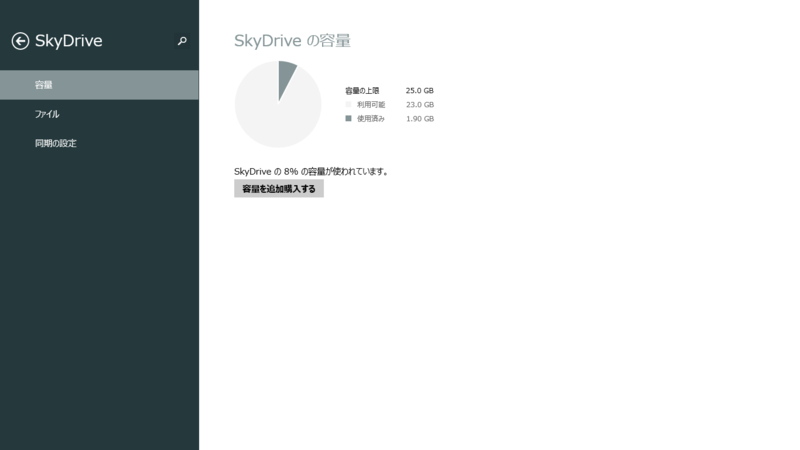800x450 pixels.
Task: Click the 23.0 GB value
Action: pyautogui.click(x=420, y=105)
